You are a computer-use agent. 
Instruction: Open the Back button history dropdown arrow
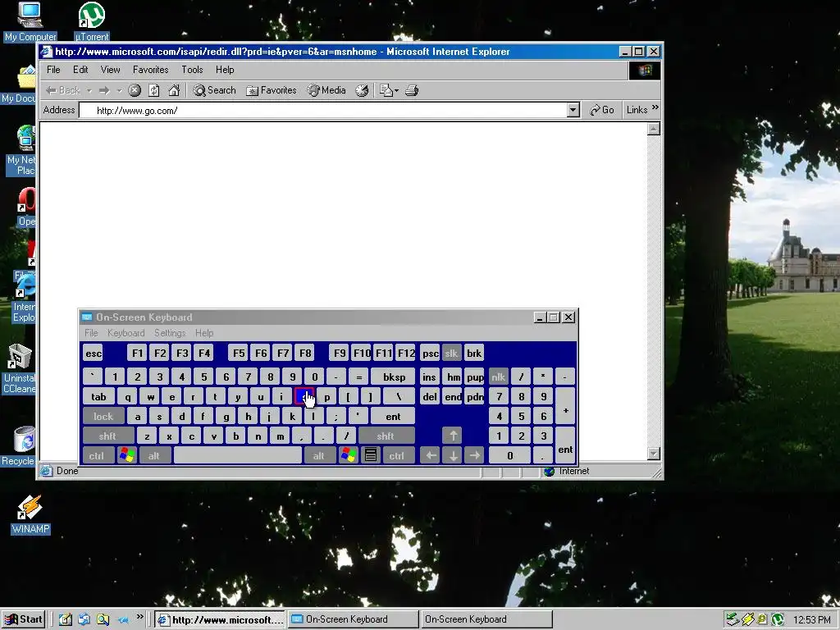tap(89, 90)
